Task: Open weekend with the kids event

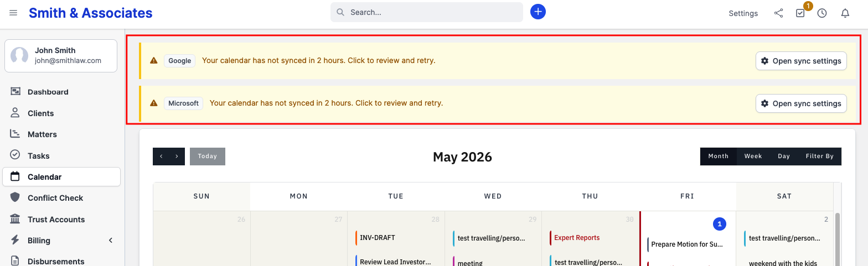Action: coord(784,263)
